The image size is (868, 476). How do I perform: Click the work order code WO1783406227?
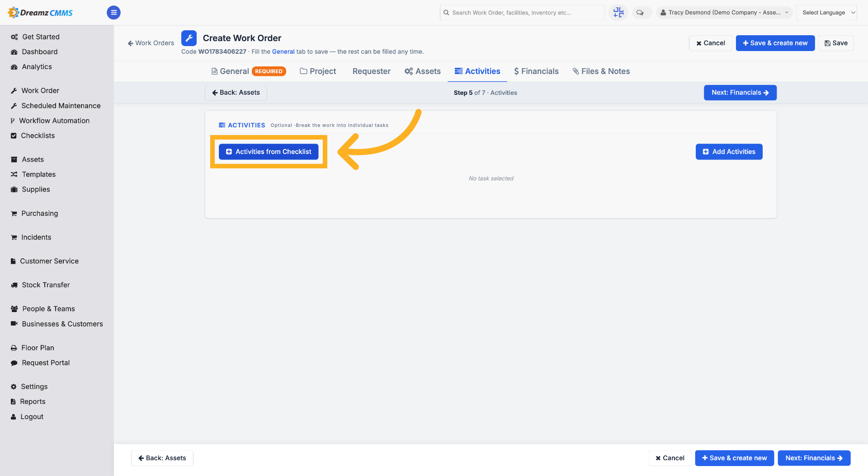[222, 51]
